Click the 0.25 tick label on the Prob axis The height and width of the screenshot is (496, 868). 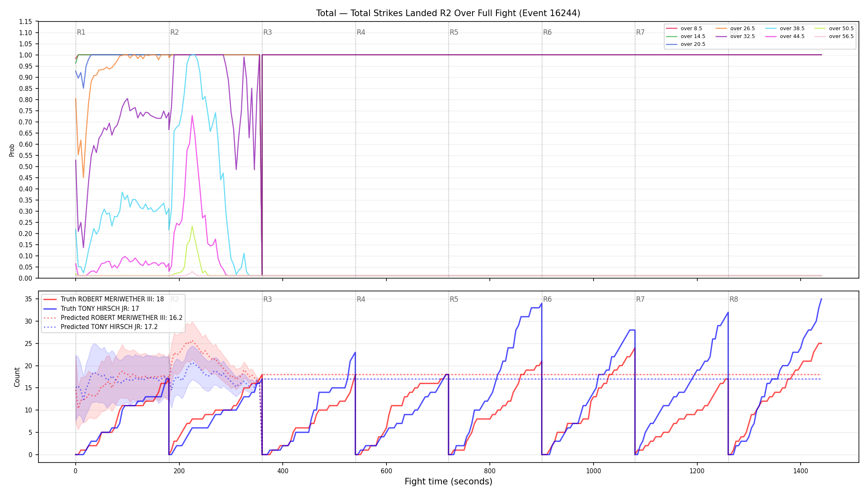26,222
